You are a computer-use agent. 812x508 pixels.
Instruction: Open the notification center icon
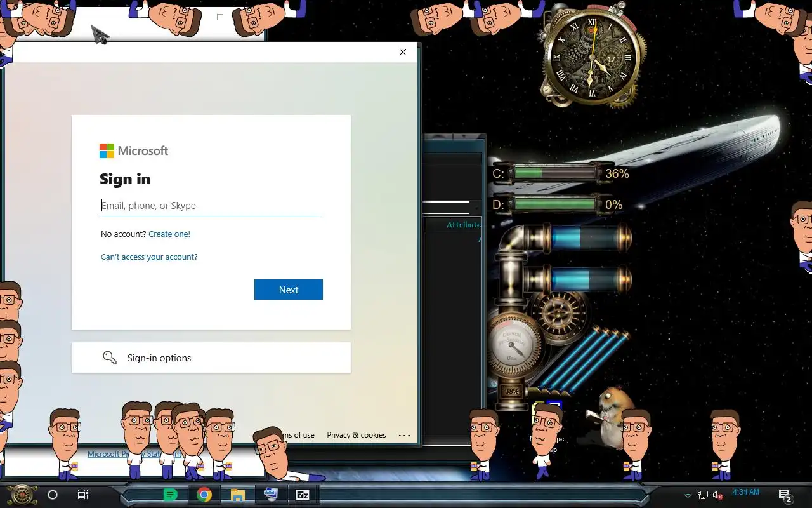(x=785, y=495)
